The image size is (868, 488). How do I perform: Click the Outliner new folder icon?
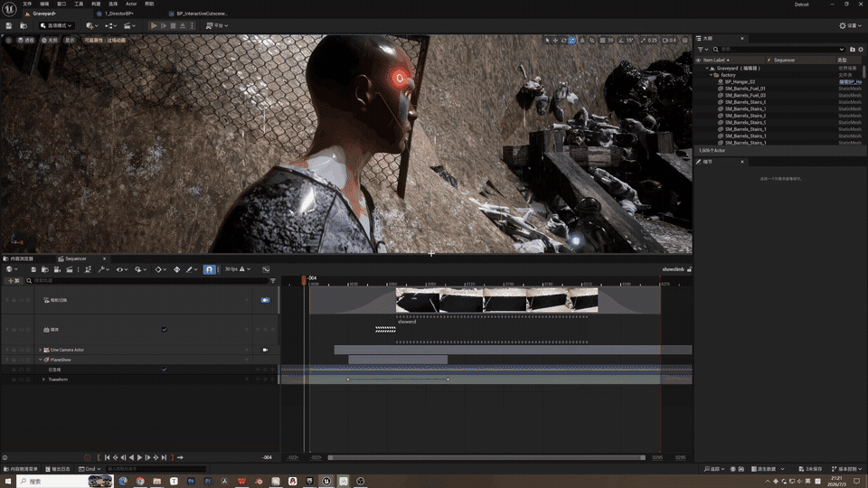pos(853,49)
